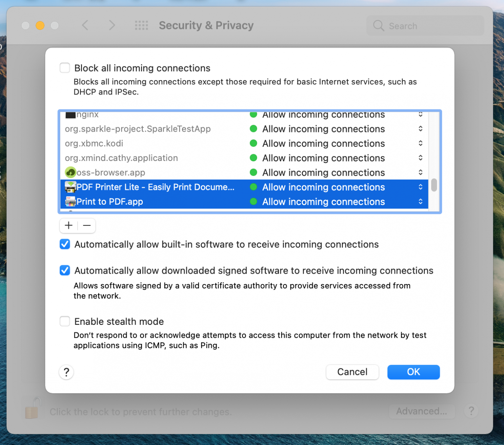The height and width of the screenshot is (445, 504).
Task: Enable Block all incoming connections checkbox
Action: click(x=65, y=68)
